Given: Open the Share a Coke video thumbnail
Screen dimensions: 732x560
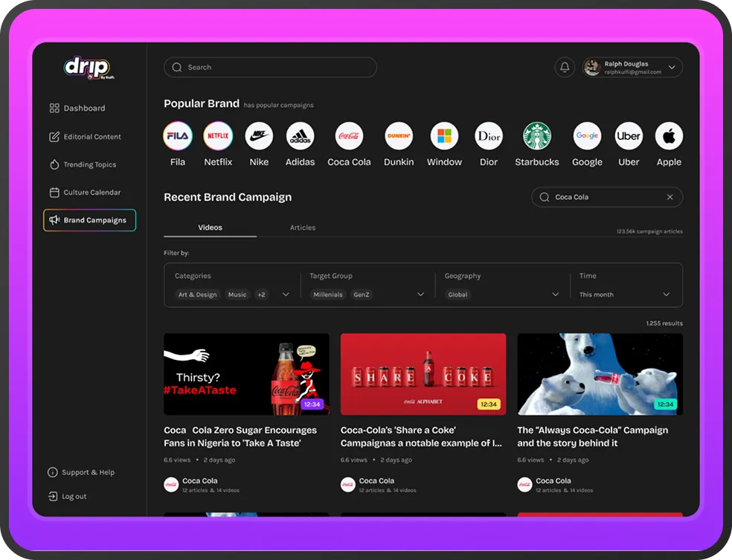Looking at the screenshot, I should click(423, 374).
